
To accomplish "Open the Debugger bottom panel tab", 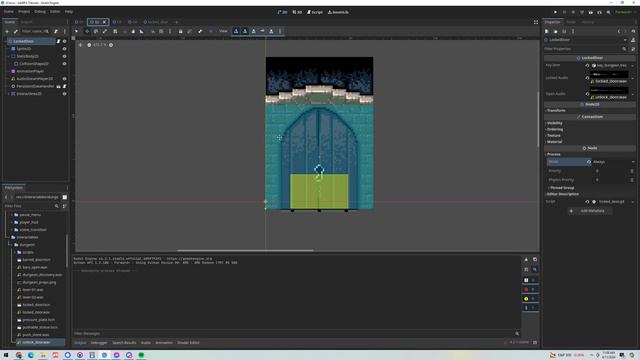I will 99,343.
